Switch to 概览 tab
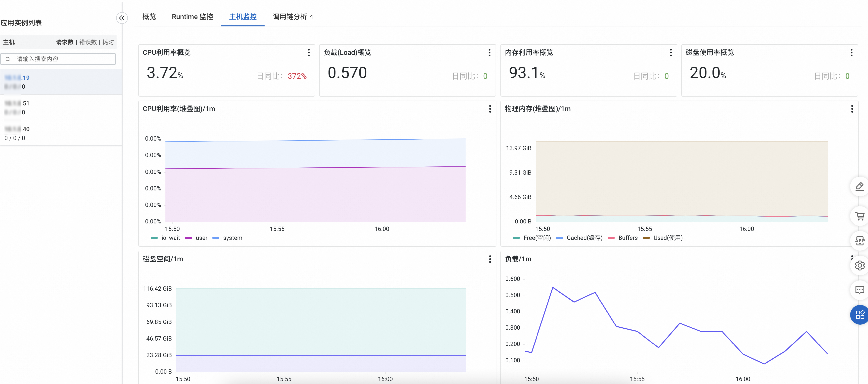 149,17
